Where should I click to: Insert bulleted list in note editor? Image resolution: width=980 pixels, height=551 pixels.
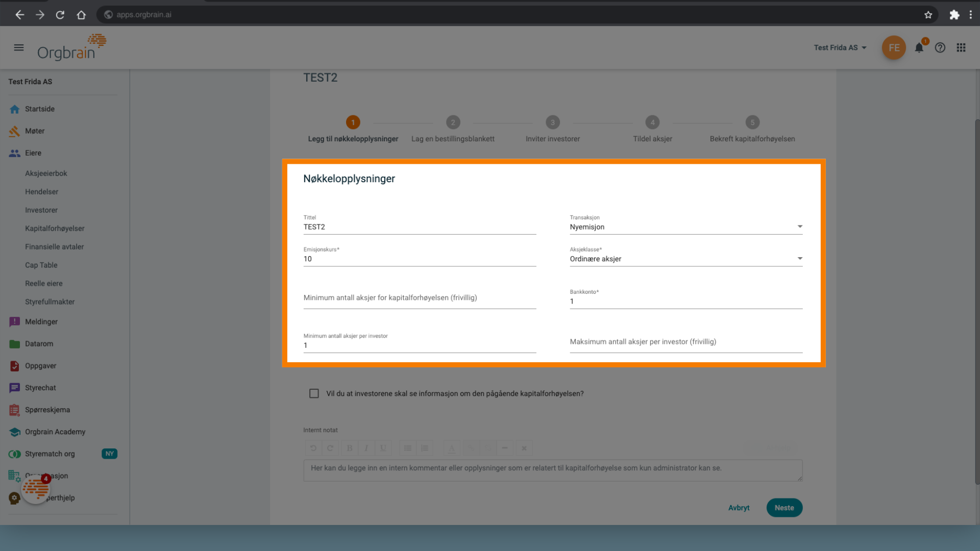tap(408, 448)
